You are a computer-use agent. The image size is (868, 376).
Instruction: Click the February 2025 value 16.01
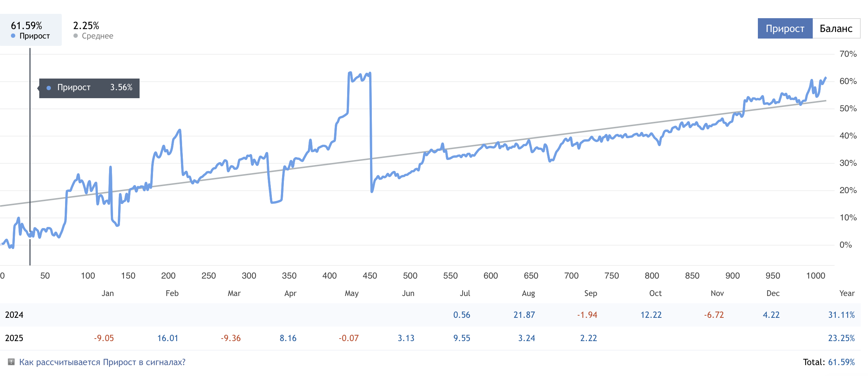168,338
